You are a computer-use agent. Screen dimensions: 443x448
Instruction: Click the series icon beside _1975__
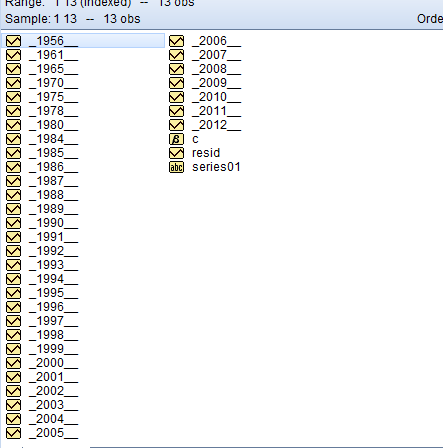[13, 97]
